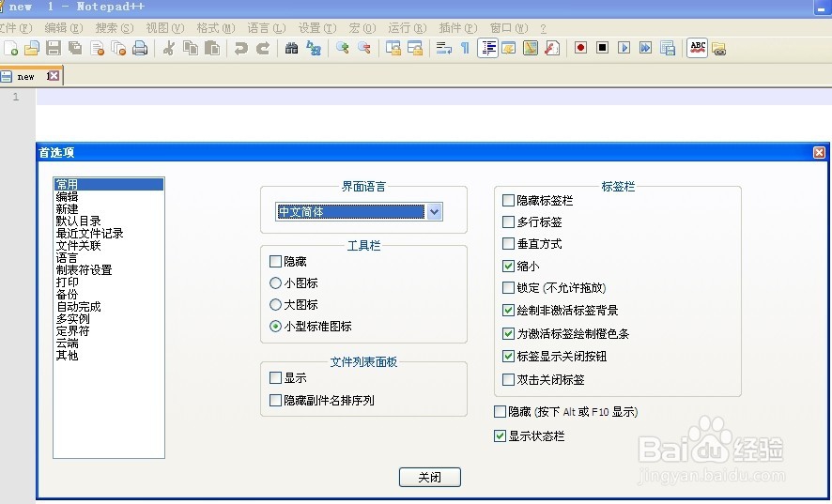
Task: Click the Stop Recording macro icon
Action: pyautogui.click(x=602, y=48)
